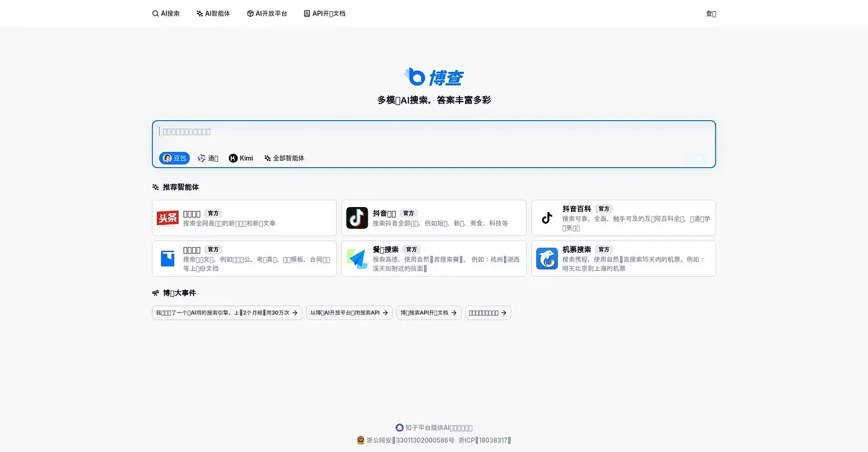
Task: Choose the purple-icon agent chip beside 豆包
Action: [208, 158]
